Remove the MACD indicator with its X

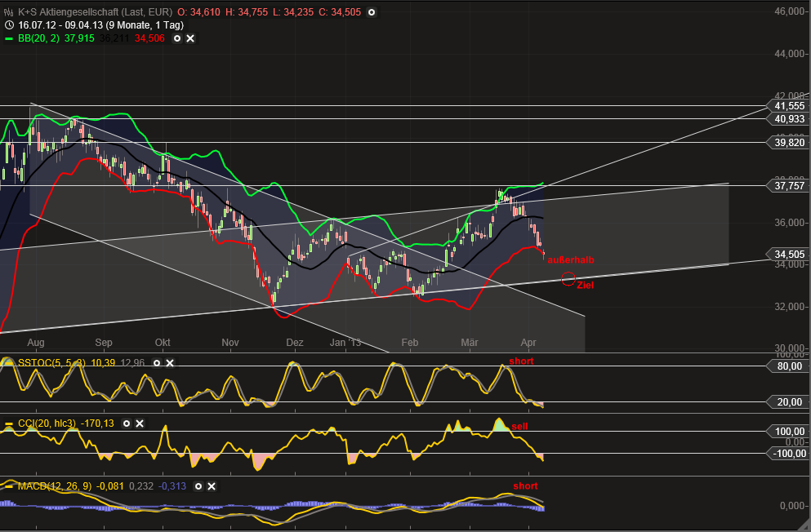pyautogui.click(x=212, y=486)
